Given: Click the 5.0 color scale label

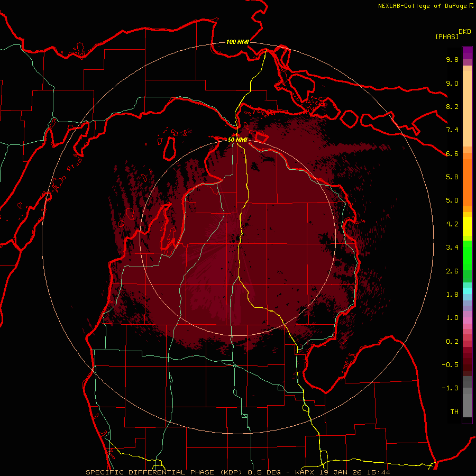Looking at the screenshot, I should click(x=452, y=200).
